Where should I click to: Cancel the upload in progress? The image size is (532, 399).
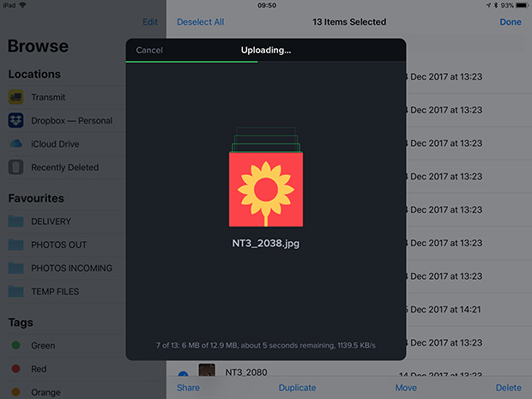[149, 50]
